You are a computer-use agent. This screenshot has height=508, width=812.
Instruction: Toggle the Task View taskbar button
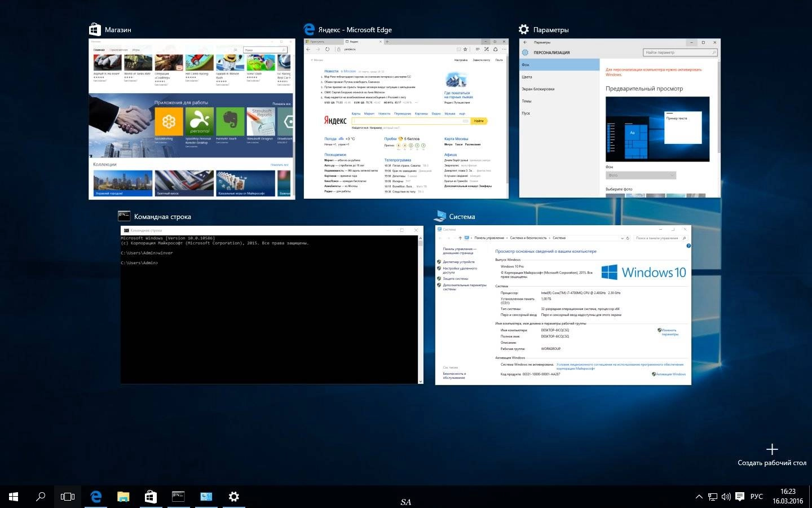click(68, 497)
